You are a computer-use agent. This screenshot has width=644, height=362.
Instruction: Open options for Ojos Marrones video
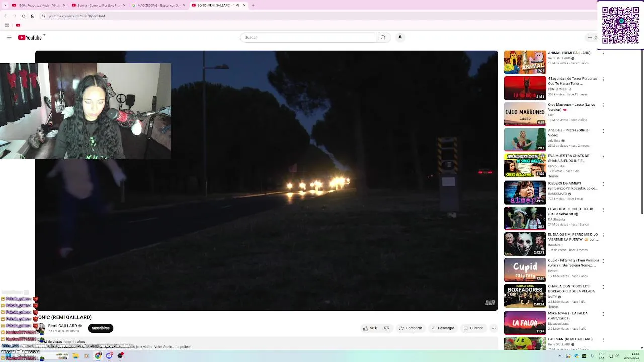click(603, 105)
